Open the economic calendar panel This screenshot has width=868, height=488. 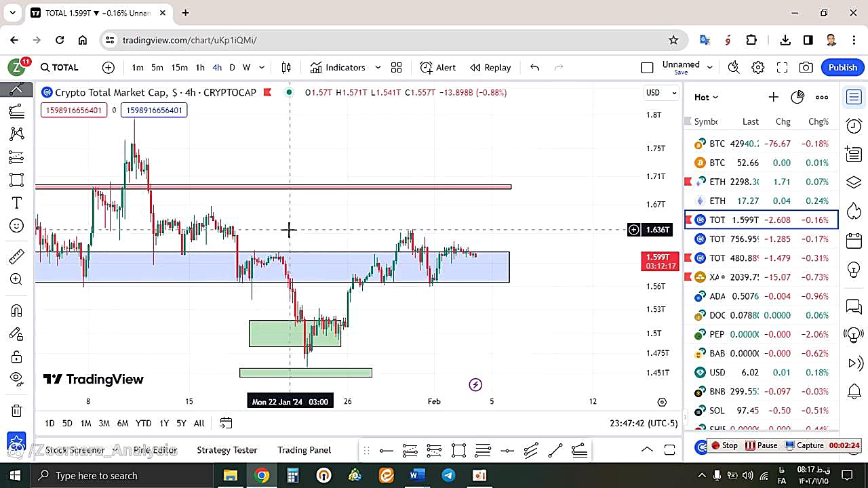854,241
